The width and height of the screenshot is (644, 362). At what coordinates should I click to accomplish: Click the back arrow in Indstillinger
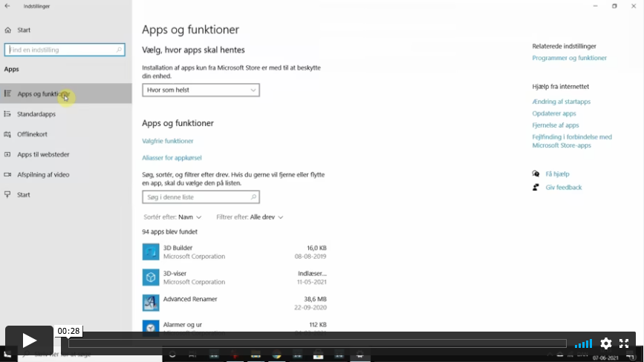[x=8, y=6]
